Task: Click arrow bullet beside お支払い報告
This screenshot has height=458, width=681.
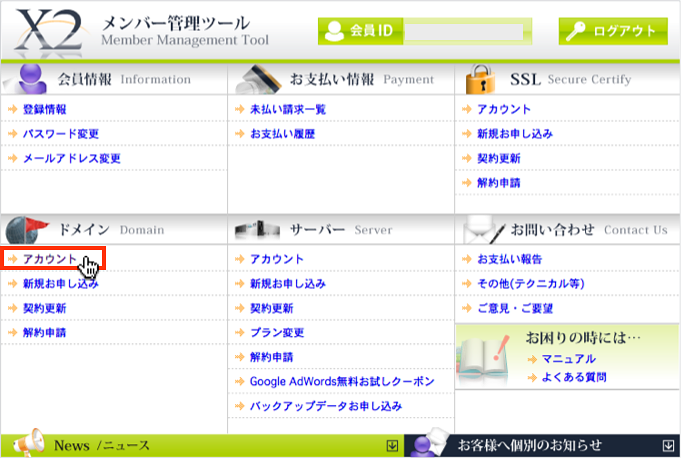Action: [466, 259]
